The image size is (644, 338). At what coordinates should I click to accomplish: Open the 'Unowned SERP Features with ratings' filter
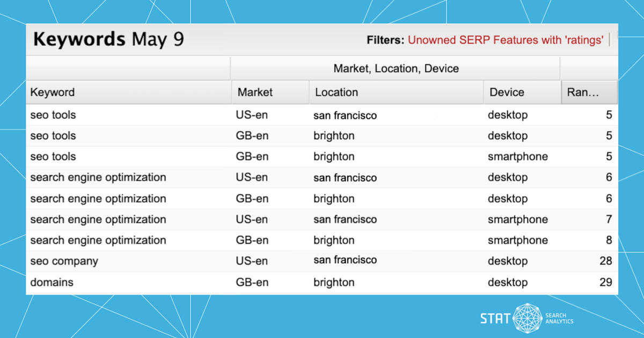pos(506,40)
